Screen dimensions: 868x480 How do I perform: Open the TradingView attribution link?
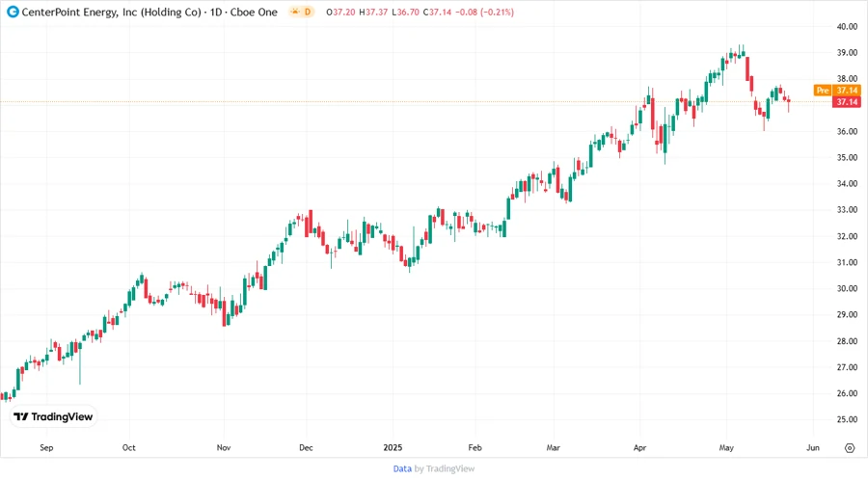click(450, 469)
